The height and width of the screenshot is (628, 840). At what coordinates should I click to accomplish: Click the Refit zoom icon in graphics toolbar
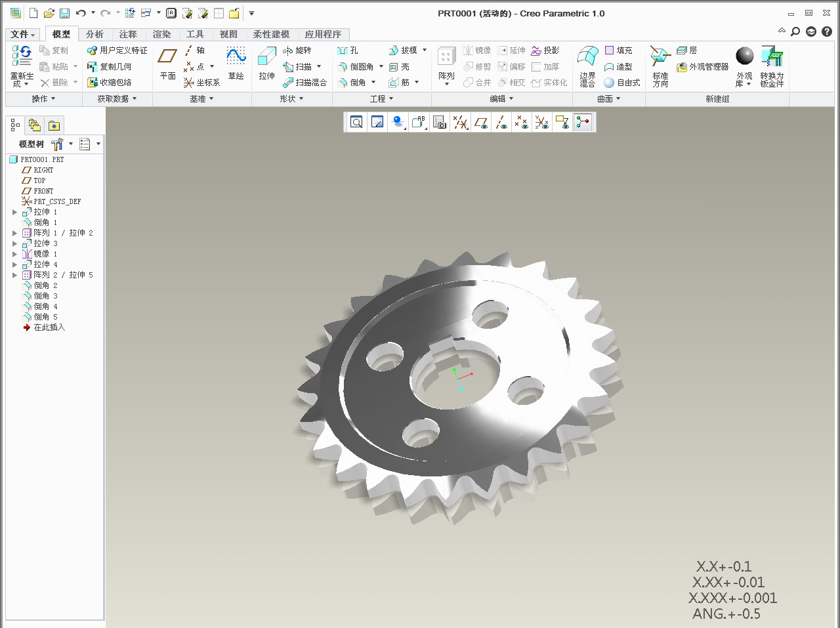tap(356, 122)
